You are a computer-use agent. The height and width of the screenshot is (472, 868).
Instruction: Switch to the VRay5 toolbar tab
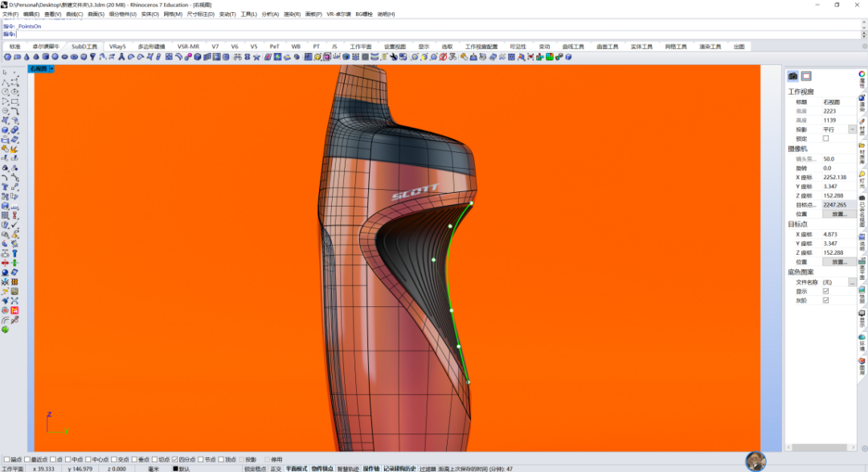point(117,47)
